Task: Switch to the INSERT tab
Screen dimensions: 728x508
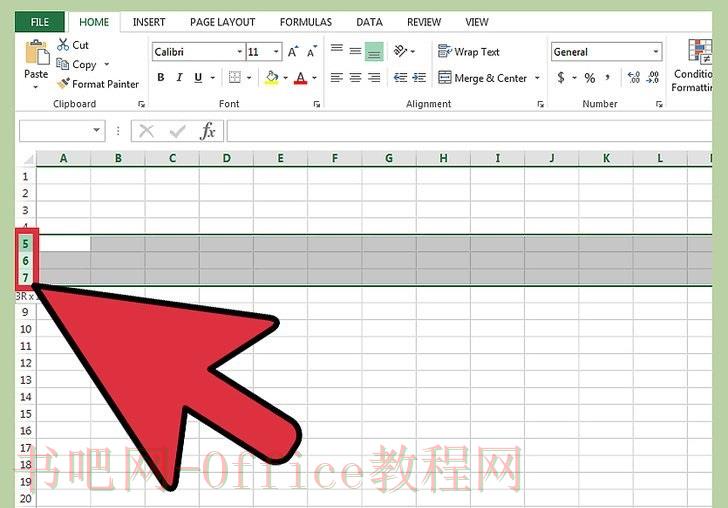Action: point(149,22)
